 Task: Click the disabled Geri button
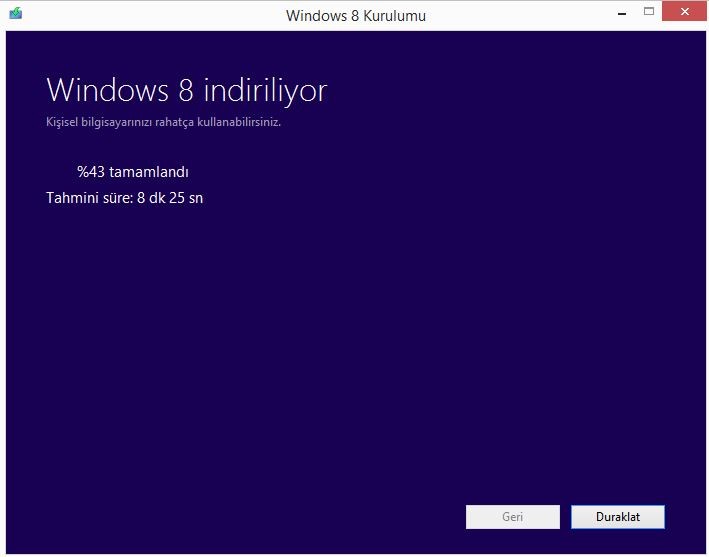513,517
